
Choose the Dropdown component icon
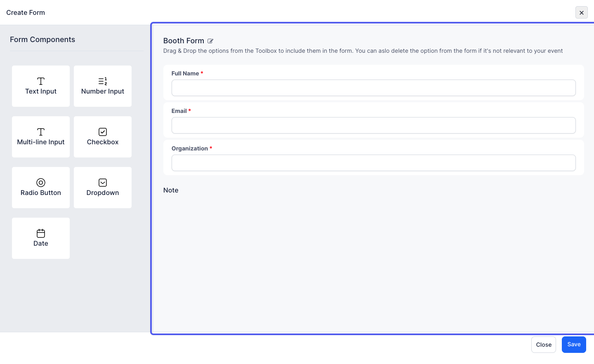[x=103, y=183]
